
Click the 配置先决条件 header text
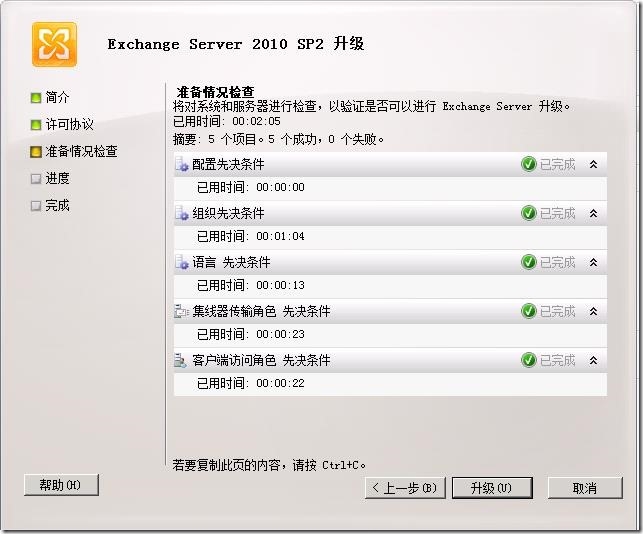228,164
